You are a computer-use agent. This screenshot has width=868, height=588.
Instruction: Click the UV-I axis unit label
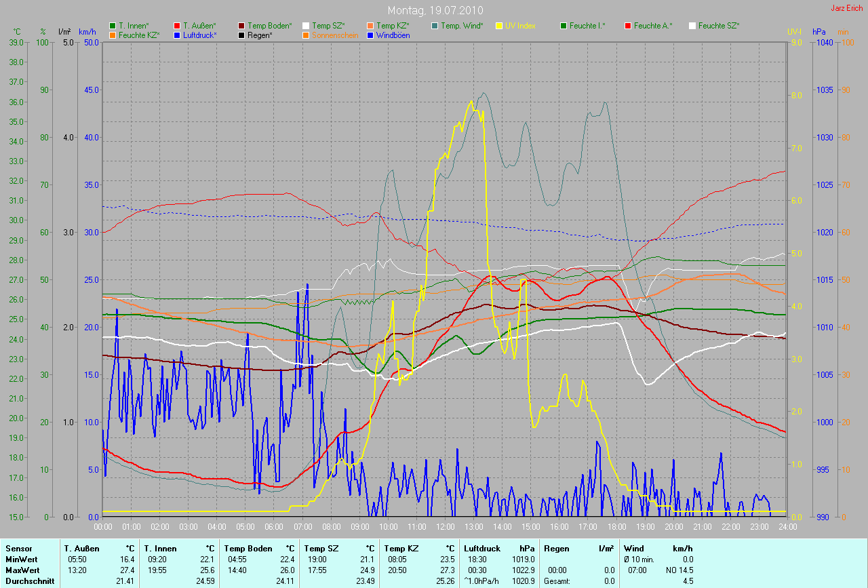(794, 31)
